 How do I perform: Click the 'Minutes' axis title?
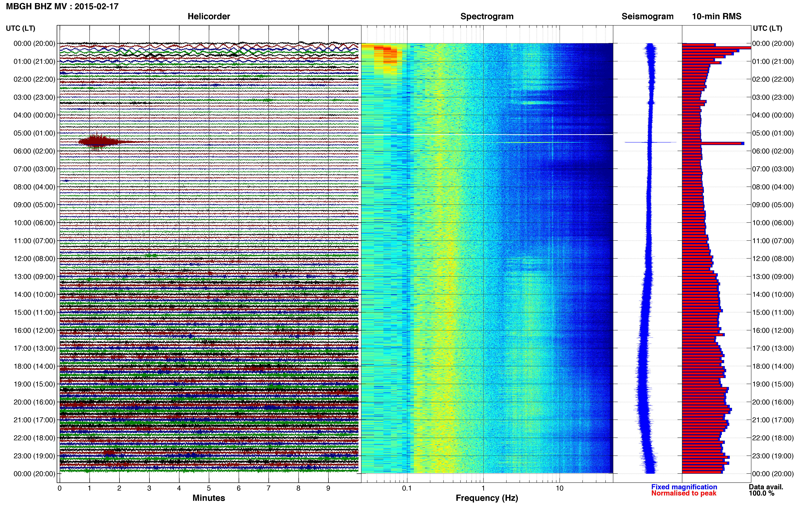(x=209, y=498)
